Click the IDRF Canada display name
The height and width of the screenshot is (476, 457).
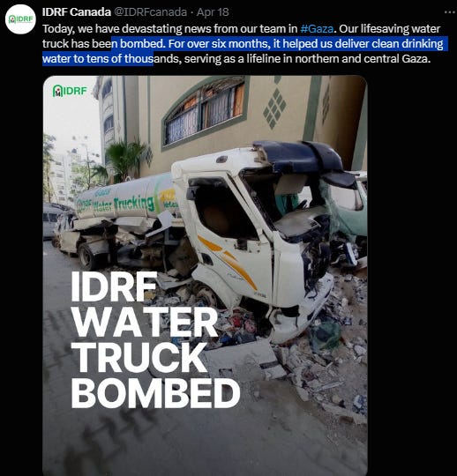coord(77,12)
